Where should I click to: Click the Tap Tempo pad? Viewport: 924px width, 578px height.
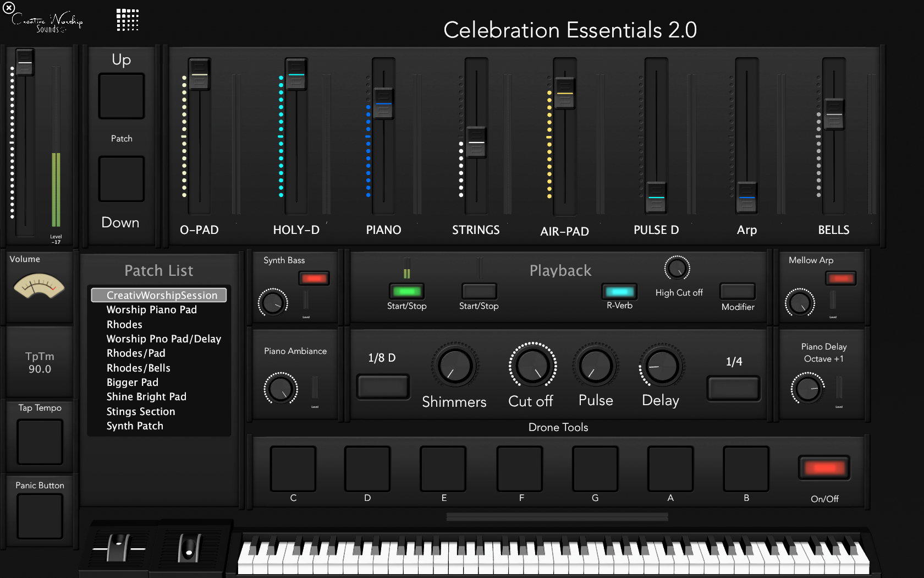coord(40,442)
